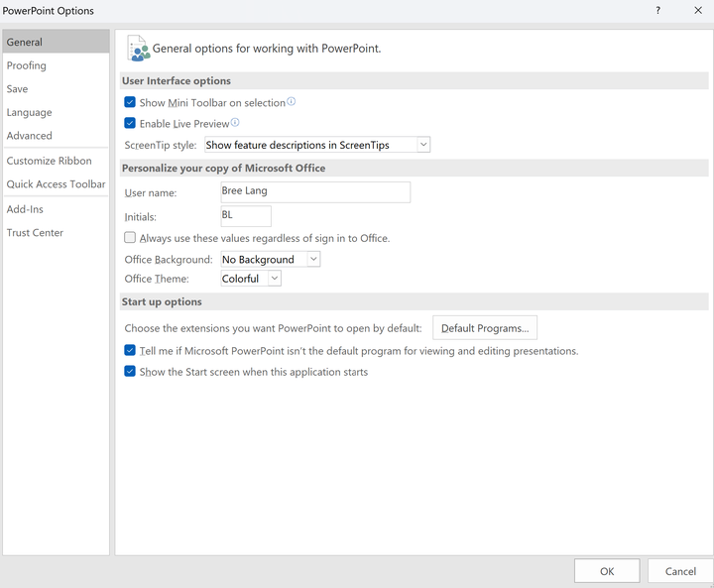Image resolution: width=714 pixels, height=588 pixels.
Task: Click the info icon beside Enable Live Preview
Action: tap(235, 123)
